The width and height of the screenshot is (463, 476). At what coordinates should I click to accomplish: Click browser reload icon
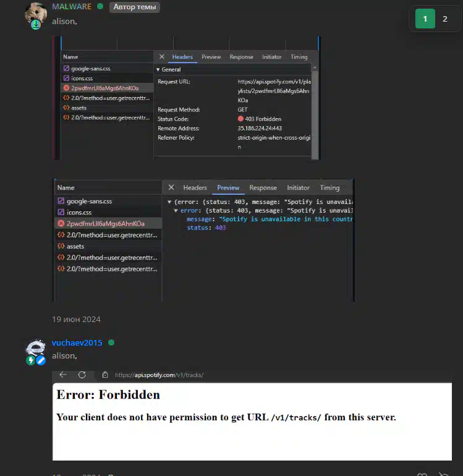click(82, 375)
